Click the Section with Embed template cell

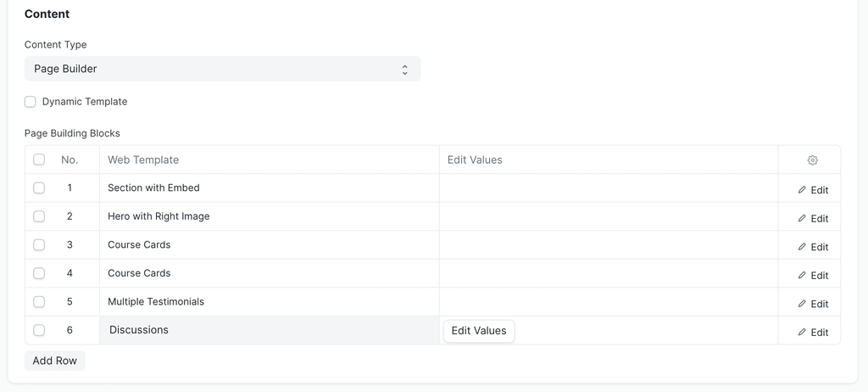[x=269, y=188]
